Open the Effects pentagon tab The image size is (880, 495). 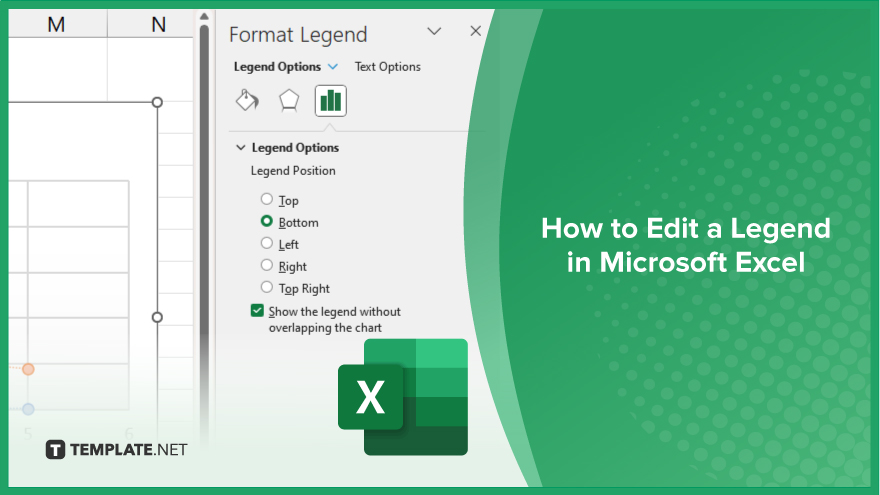click(289, 101)
